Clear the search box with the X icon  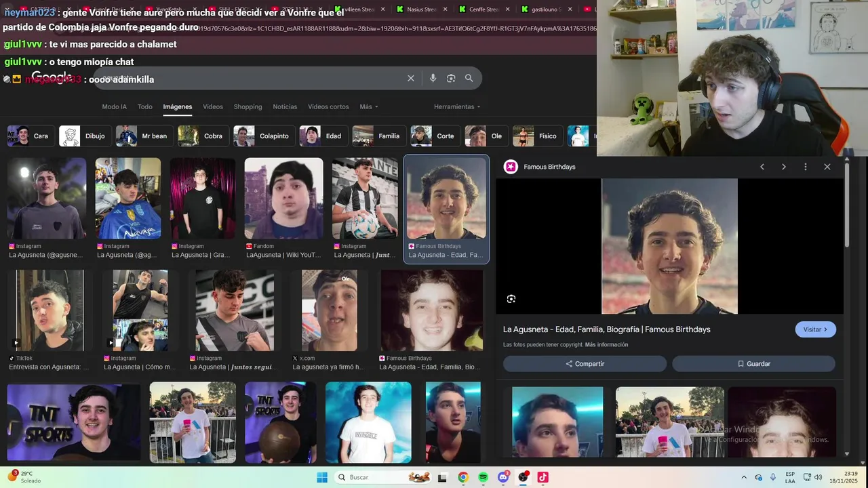coord(410,78)
